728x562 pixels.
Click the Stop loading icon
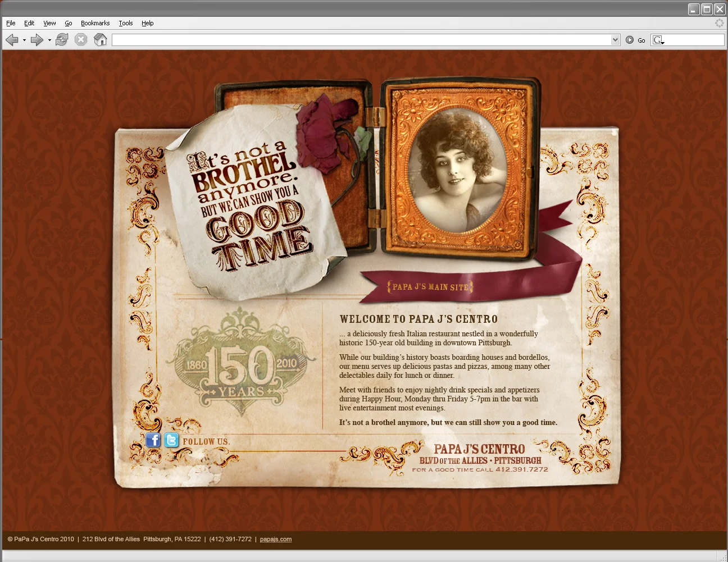[x=81, y=39]
